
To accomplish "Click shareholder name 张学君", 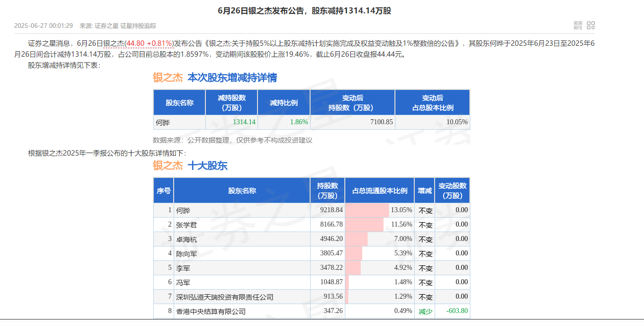I will 187,225.
